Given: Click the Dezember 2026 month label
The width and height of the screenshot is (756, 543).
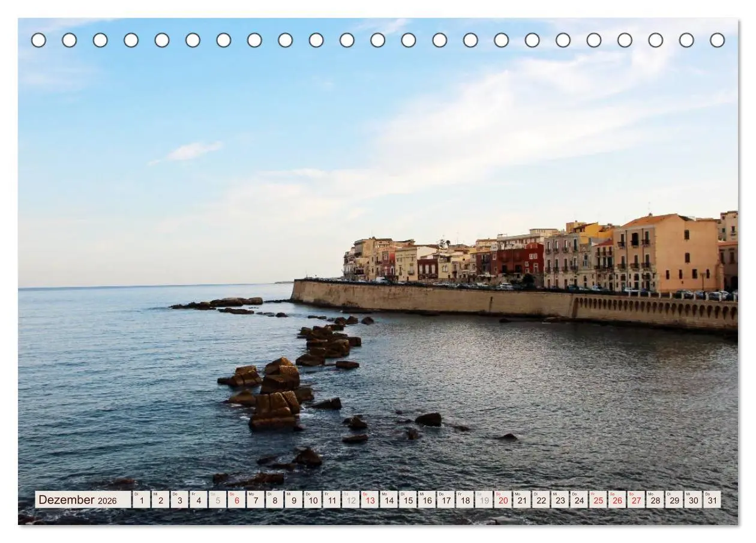Looking at the screenshot, I should point(83,500).
